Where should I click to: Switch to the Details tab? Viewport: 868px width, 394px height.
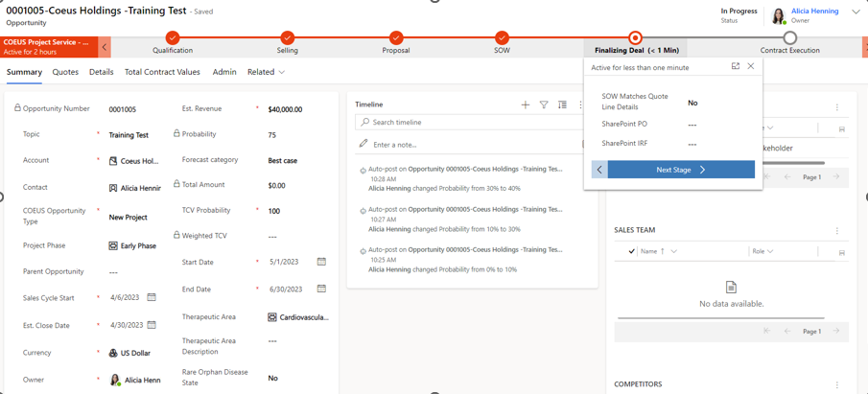tap(102, 72)
